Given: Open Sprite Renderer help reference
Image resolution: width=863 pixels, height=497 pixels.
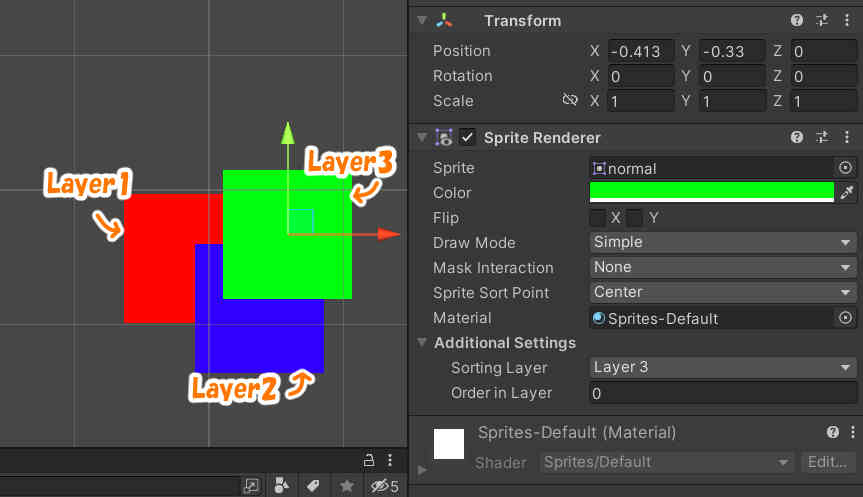Looking at the screenshot, I should pyautogui.click(x=796, y=137).
